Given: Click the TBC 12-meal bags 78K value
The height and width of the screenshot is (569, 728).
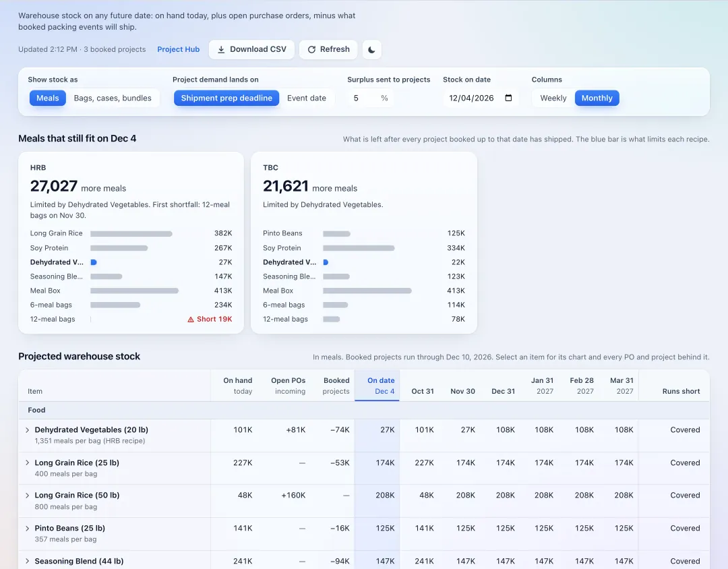Looking at the screenshot, I should point(458,319).
